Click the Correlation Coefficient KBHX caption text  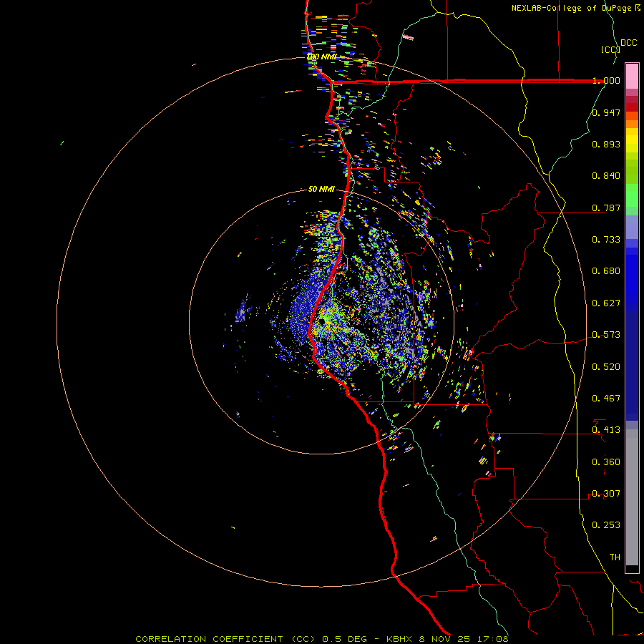(322, 639)
